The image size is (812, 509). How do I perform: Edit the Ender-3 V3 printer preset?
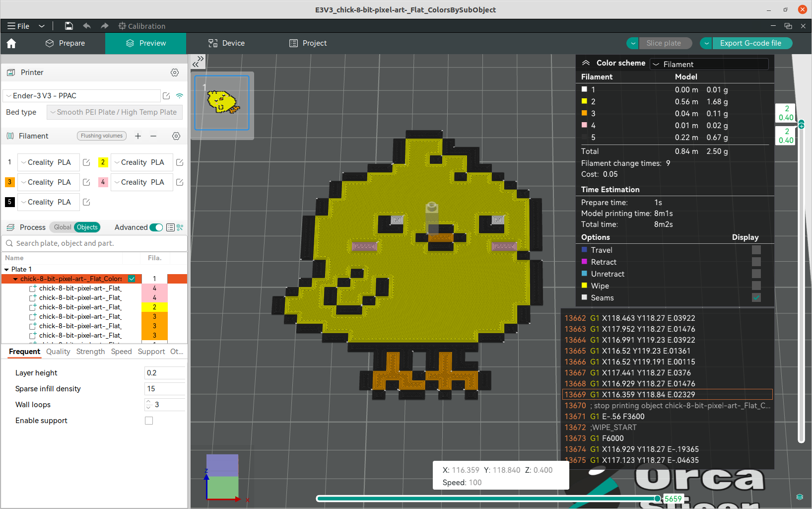point(166,96)
